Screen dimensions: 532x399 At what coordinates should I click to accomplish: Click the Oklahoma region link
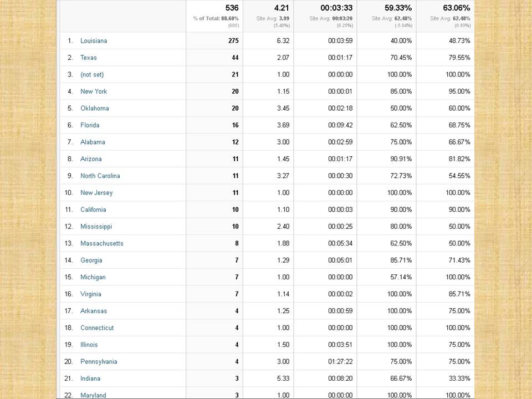(95, 109)
